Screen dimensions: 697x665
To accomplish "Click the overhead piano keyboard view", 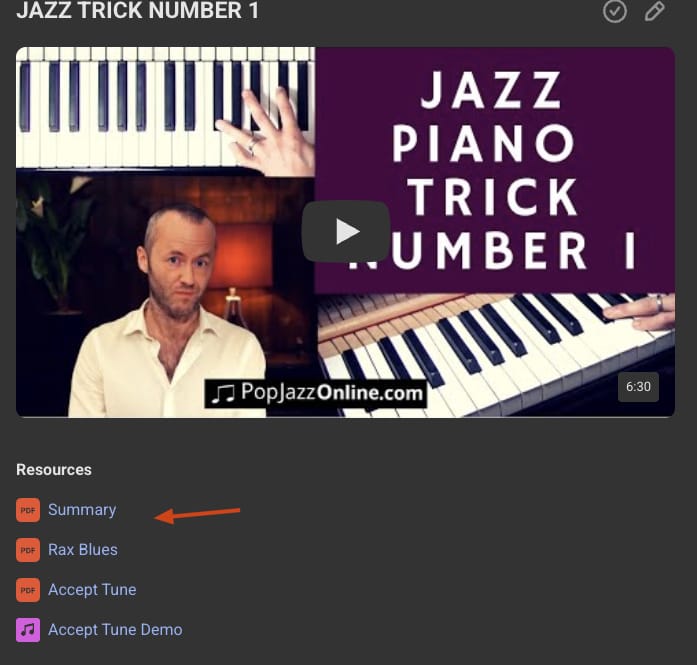I will (165, 108).
